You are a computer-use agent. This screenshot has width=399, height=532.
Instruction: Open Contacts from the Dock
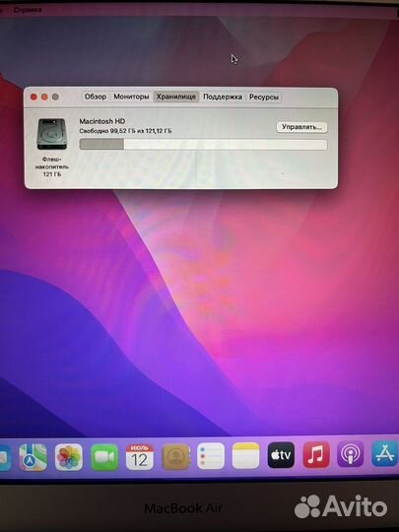click(175, 456)
